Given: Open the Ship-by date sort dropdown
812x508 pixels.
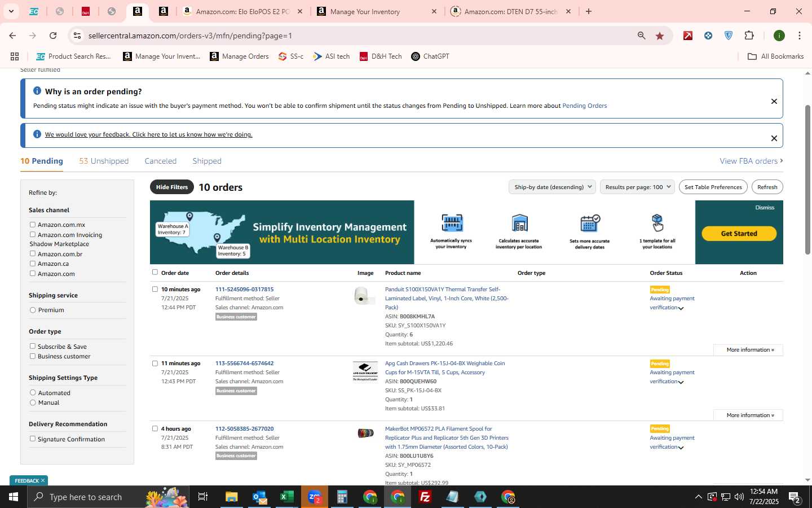Looking at the screenshot, I should click(x=553, y=187).
